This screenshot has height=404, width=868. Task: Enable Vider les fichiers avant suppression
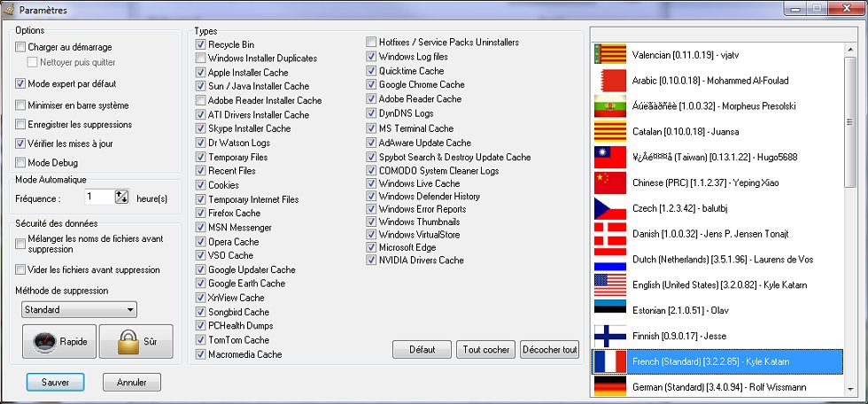[x=20, y=269]
